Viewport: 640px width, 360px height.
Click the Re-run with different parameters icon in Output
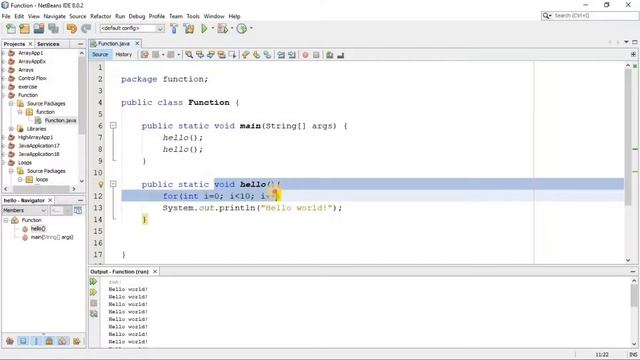tap(93, 292)
